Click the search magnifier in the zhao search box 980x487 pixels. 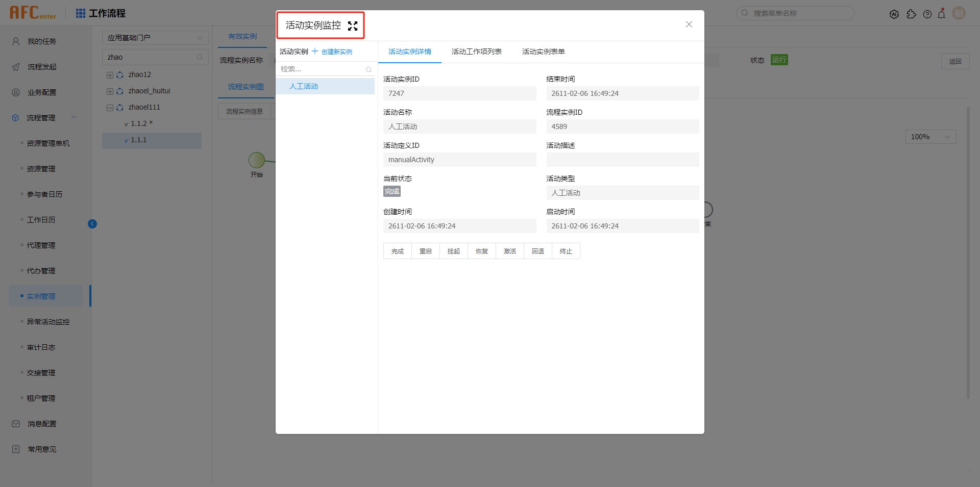[x=200, y=57]
